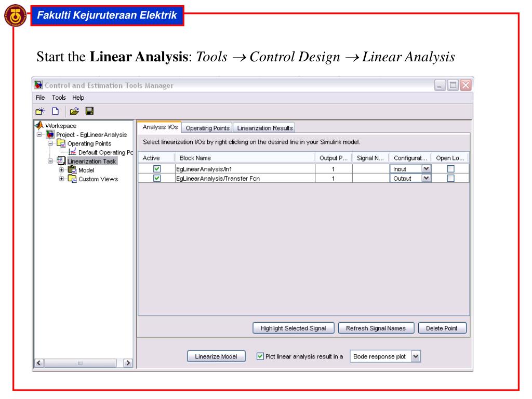The height and width of the screenshot is (399, 532).
Task: Click the Workspace MATLAB icon in tree
Action: [39, 126]
